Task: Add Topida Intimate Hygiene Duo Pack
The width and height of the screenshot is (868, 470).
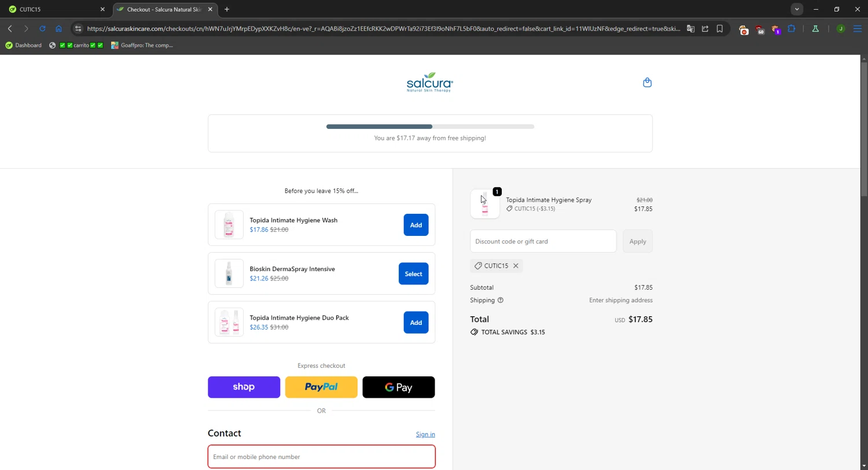Action: (x=416, y=323)
